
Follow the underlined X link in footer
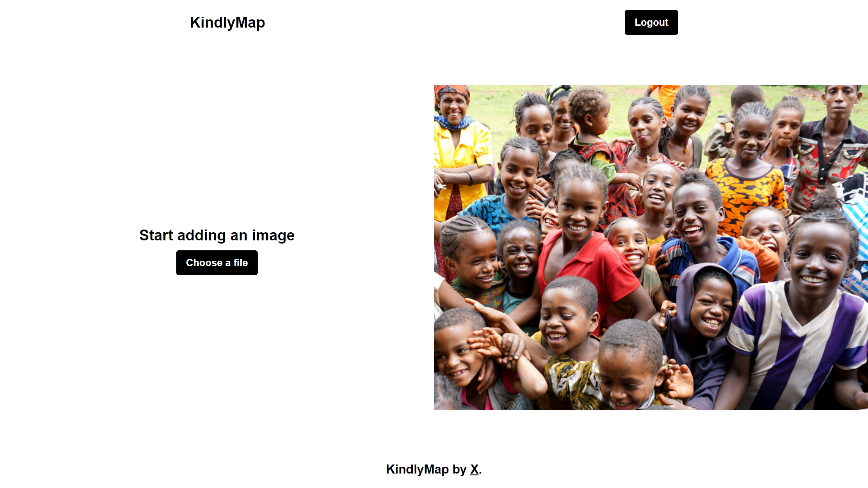tap(474, 469)
